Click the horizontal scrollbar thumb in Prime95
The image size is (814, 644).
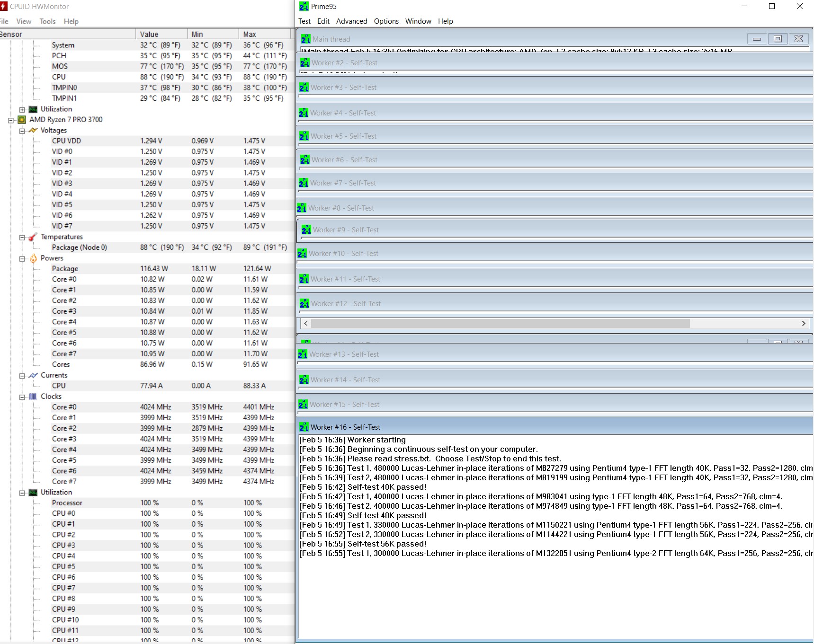[501, 324]
